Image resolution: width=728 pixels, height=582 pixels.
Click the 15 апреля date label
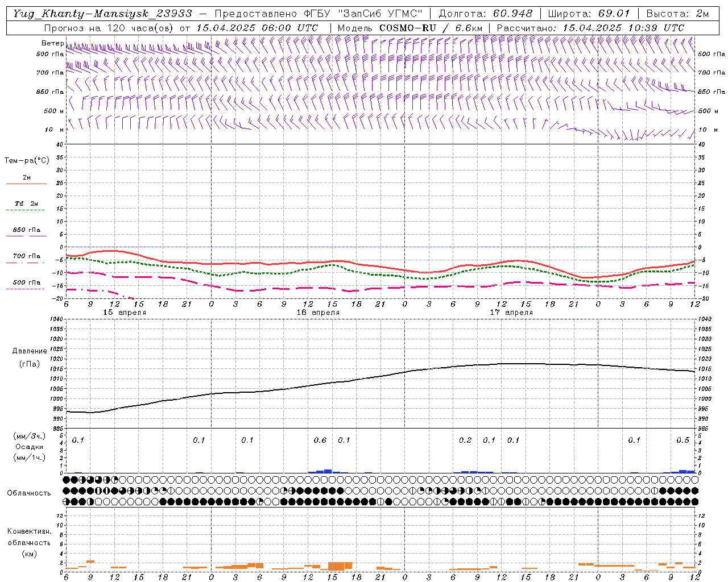click(125, 313)
